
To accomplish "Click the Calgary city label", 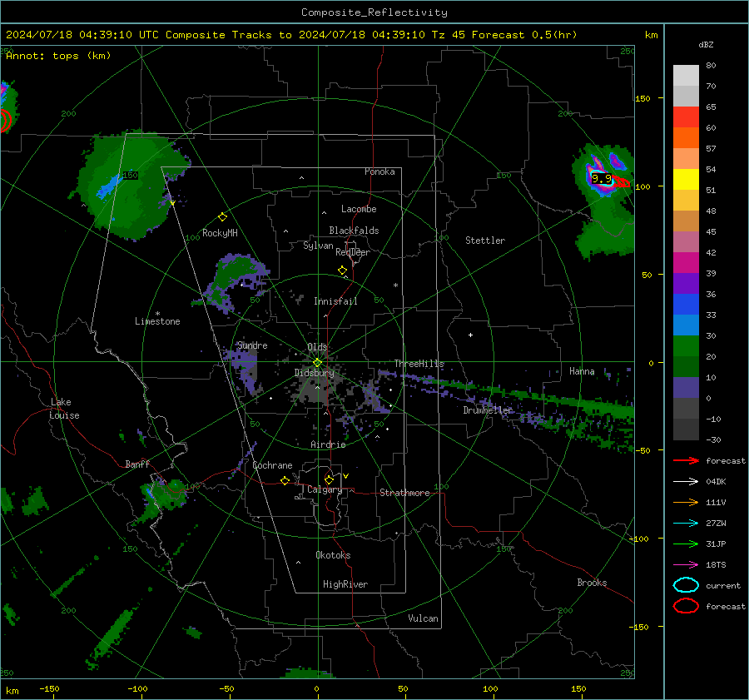I will click(x=325, y=489).
